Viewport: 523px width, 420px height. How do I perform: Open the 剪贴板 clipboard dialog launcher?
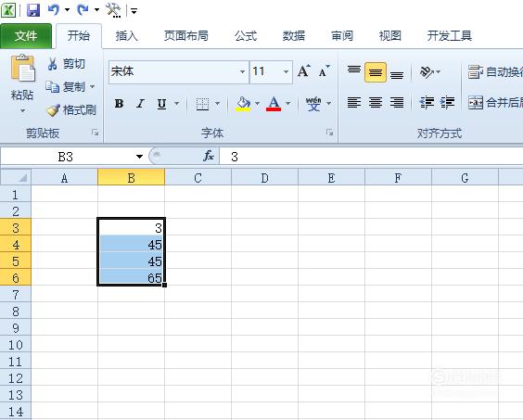pos(96,133)
